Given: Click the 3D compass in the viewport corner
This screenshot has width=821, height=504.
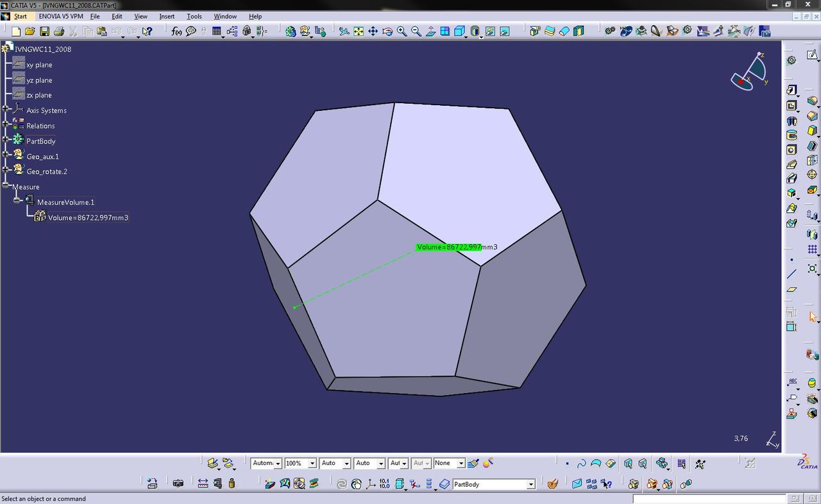Looking at the screenshot, I should pyautogui.click(x=749, y=72).
